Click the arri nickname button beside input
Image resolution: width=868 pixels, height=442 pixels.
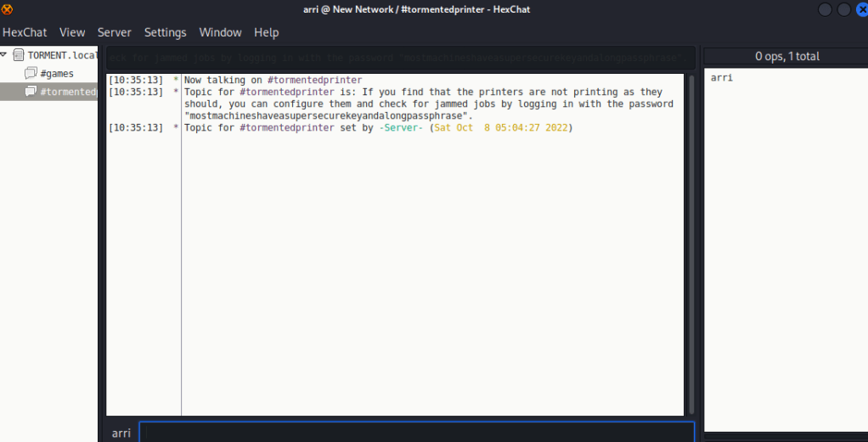point(121,433)
